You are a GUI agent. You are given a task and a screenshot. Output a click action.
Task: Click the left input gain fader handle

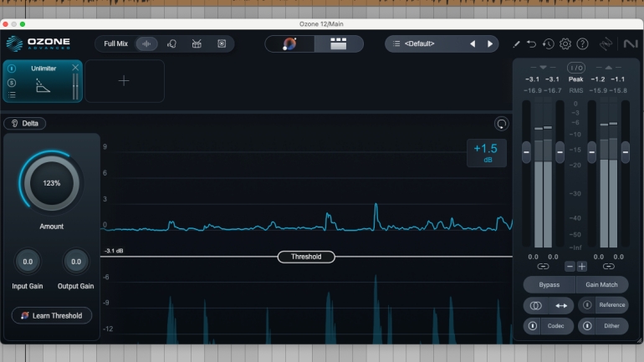coord(526,152)
